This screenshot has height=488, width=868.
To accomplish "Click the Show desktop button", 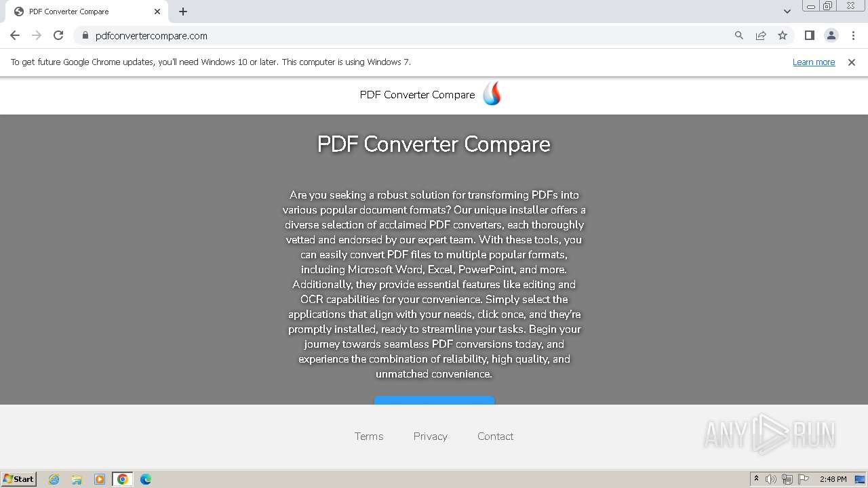I will (861, 479).
